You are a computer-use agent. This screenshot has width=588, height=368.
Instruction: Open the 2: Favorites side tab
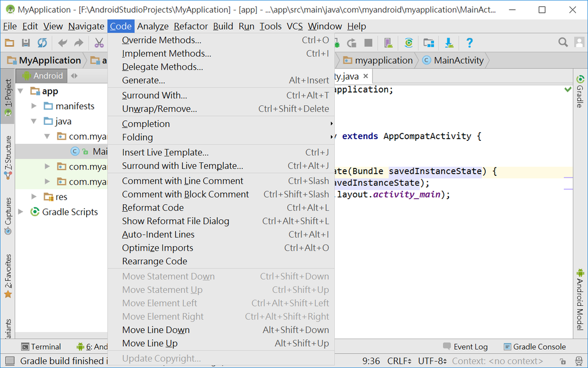(x=8, y=276)
